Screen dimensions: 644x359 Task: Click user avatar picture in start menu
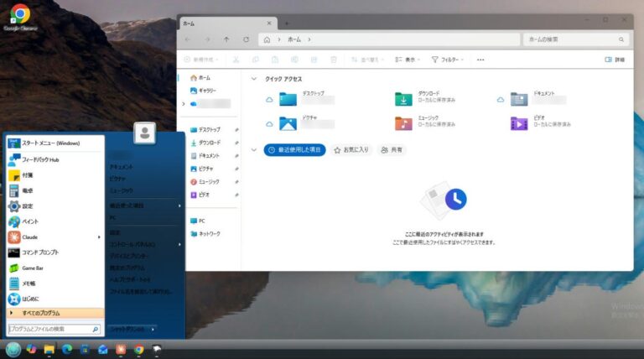pos(144,133)
